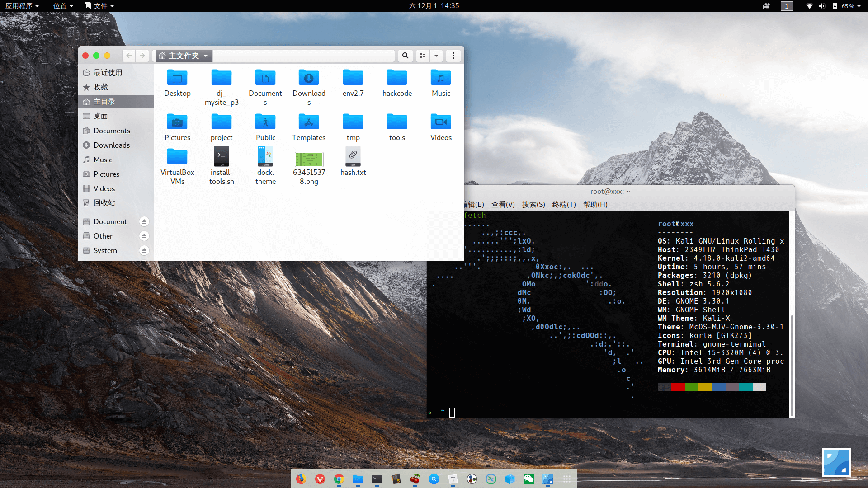Image resolution: width=868 pixels, height=488 pixels.
Task: Open the battery system menu dropdown
Action: click(x=859, y=6)
